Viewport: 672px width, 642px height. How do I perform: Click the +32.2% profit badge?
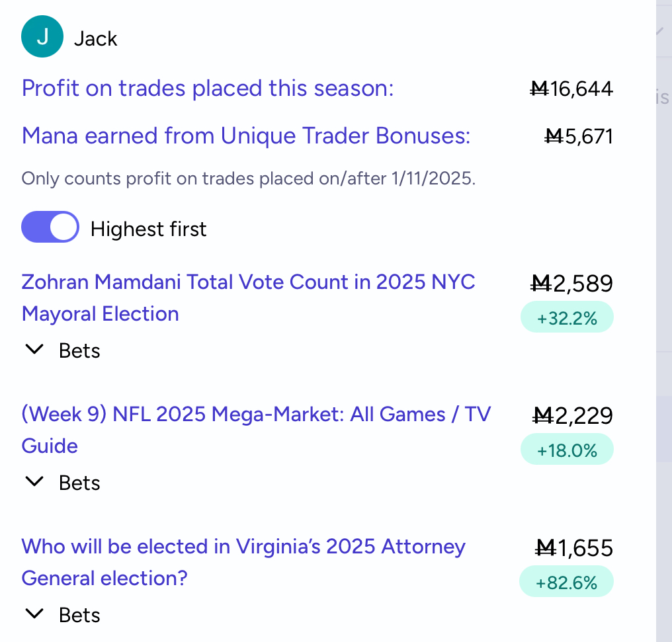coord(567,319)
